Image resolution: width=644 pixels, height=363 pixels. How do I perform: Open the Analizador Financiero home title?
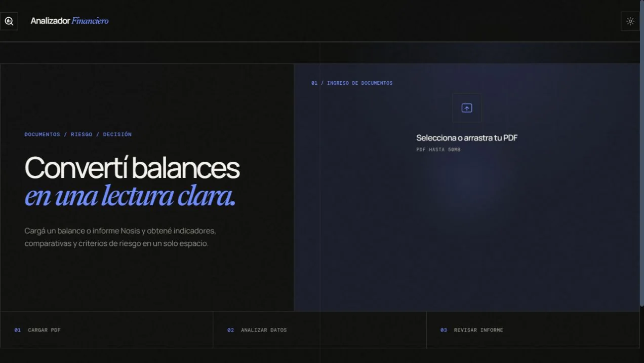coord(69,21)
